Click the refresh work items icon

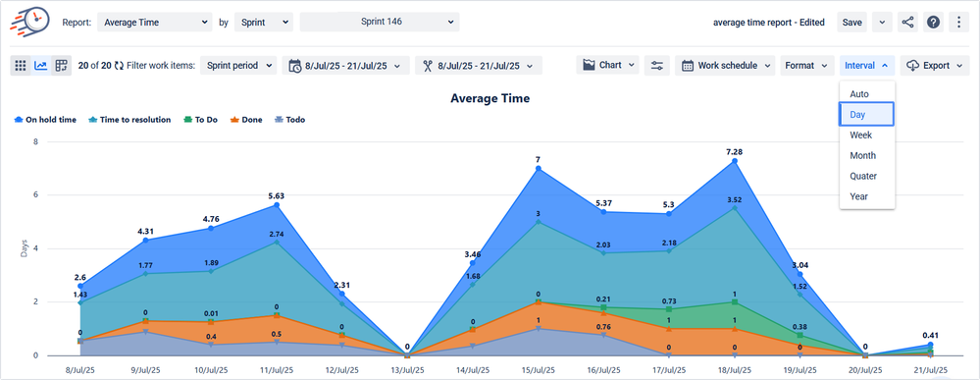[x=120, y=65]
